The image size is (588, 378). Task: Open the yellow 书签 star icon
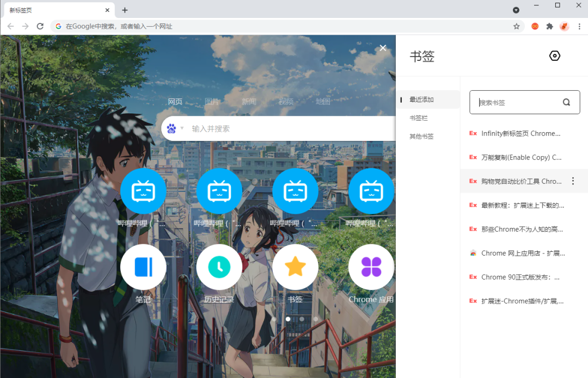click(295, 267)
